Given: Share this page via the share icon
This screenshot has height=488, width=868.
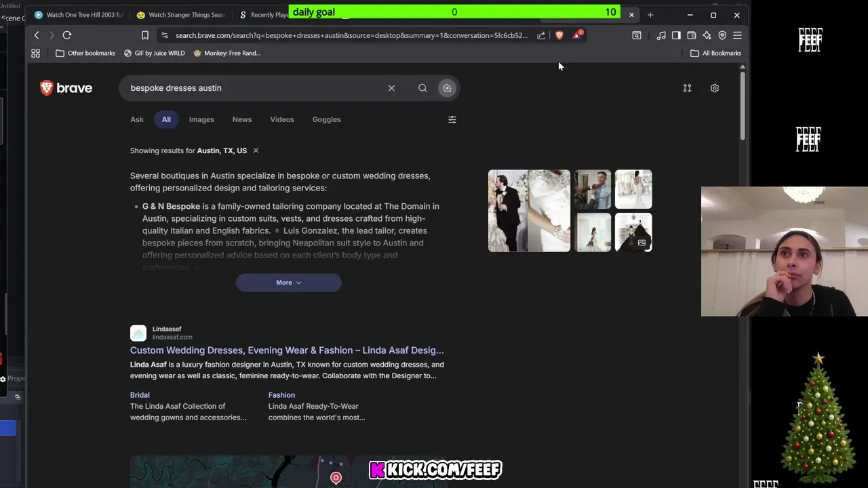Looking at the screenshot, I should [x=541, y=35].
